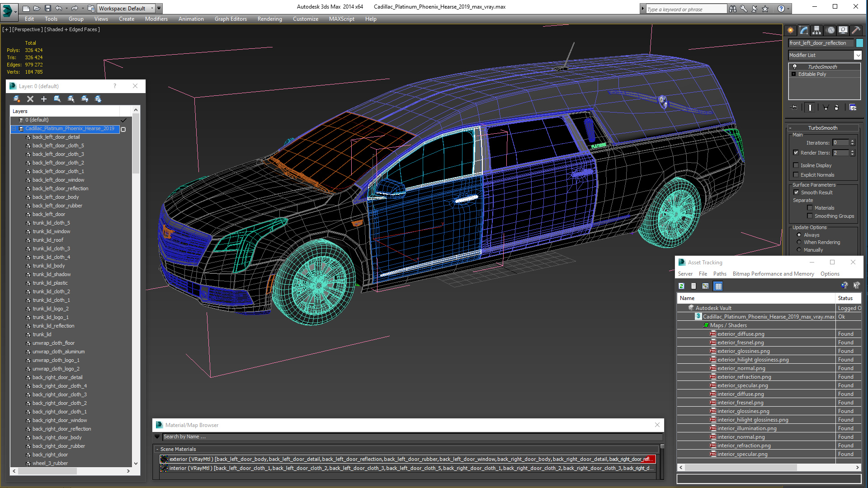
Task: Click the Open File folder icon
Action: [37, 8]
